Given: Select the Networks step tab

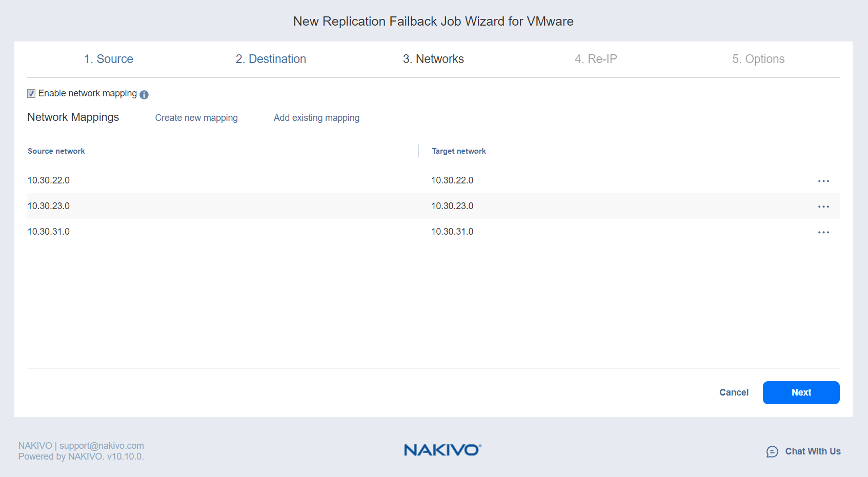Looking at the screenshot, I should (433, 59).
